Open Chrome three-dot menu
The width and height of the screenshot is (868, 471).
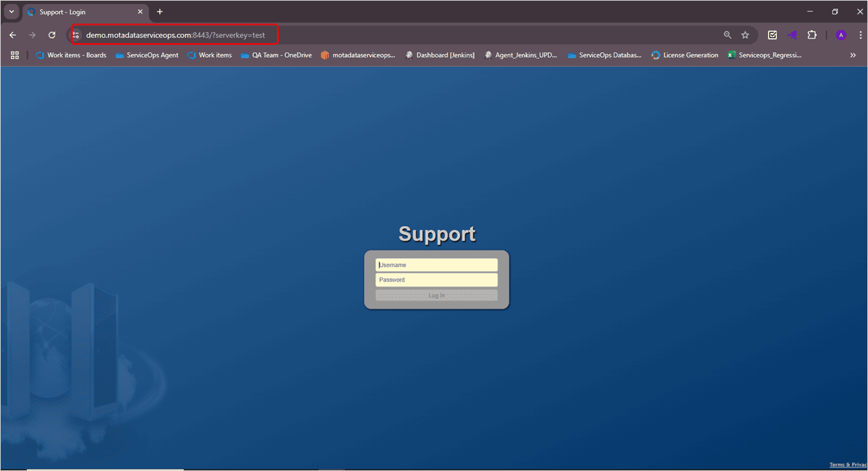tap(860, 35)
